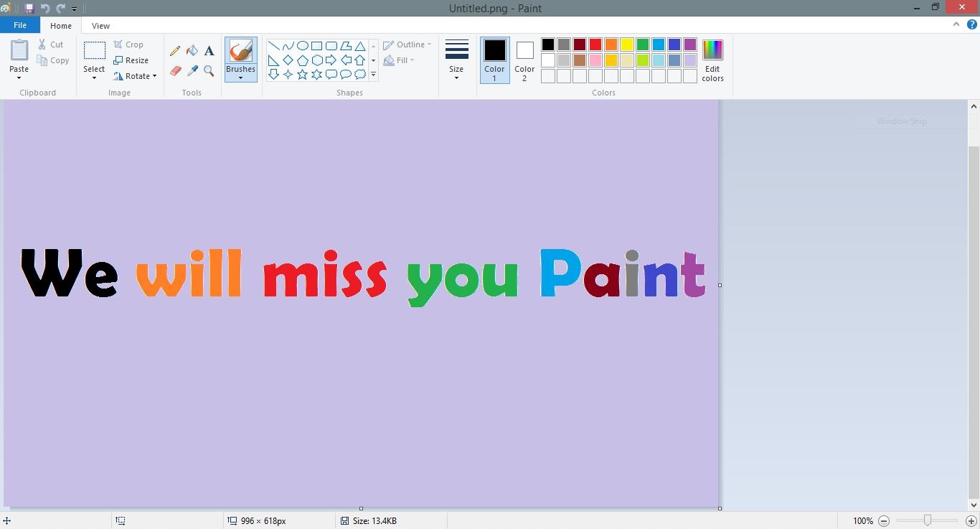
Task: Pick the Diamond shape
Action: pyautogui.click(x=288, y=60)
